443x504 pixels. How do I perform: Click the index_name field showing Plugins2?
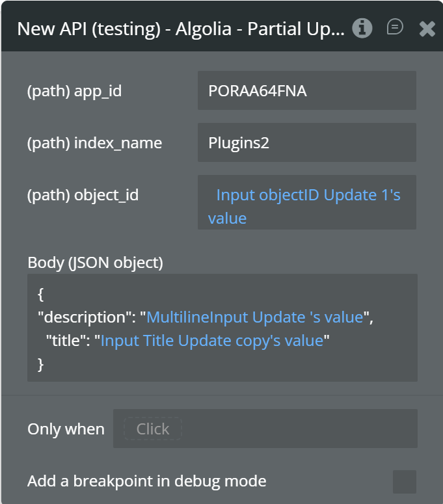(306, 142)
